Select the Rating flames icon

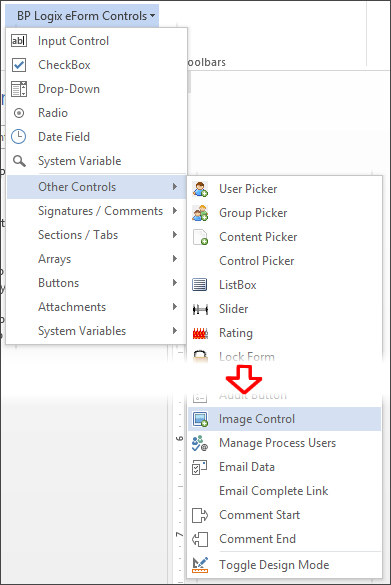pos(200,333)
